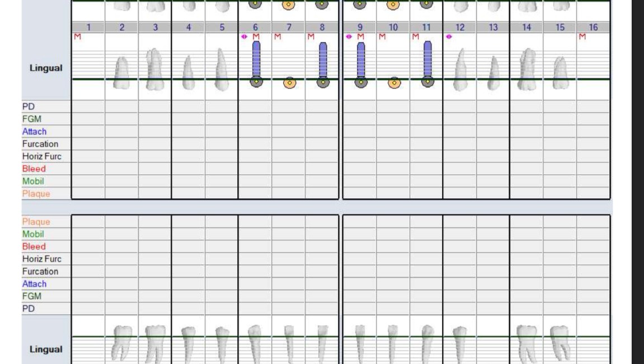Select the orange pontic marker on tooth 10
This screenshot has width=644, height=364.
point(394,83)
